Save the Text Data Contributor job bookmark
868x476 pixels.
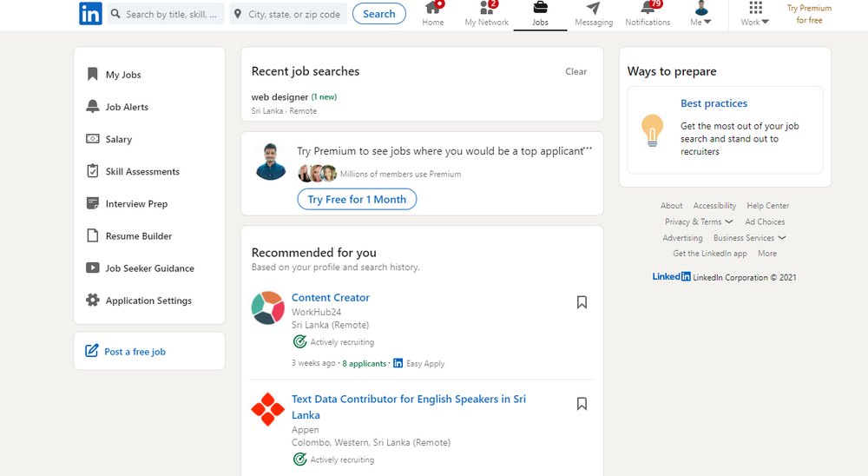pos(582,403)
